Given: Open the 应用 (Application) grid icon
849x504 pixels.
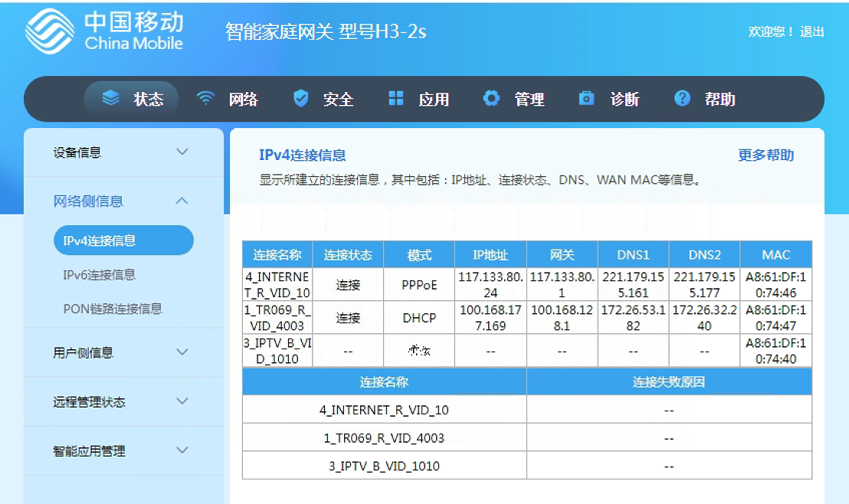Looking at the screenshot, I should click(x=396, y=98).
